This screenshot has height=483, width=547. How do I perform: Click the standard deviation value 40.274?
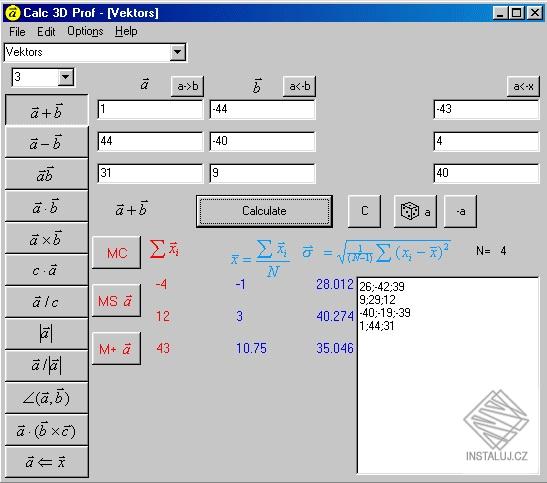(x=335, y=316)
